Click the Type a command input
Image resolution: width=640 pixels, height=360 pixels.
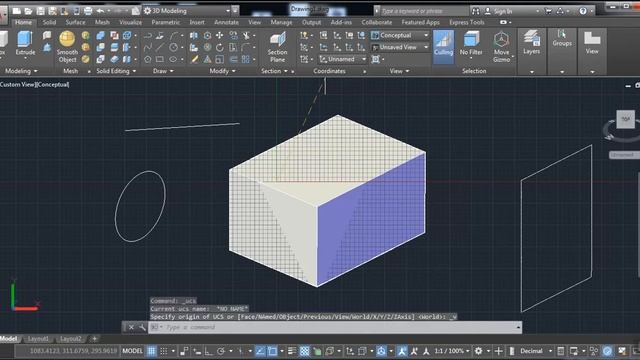[x=335, y=327]
